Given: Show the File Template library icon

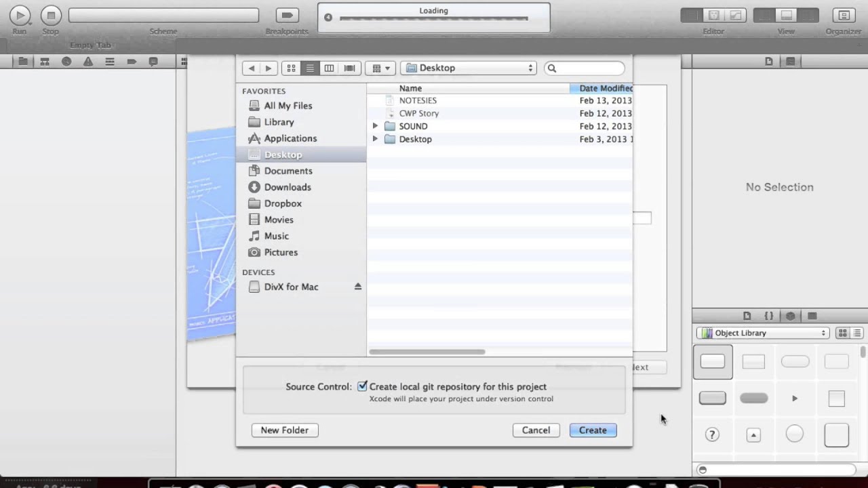Looking at the screenshot, I should coord(747,316).
